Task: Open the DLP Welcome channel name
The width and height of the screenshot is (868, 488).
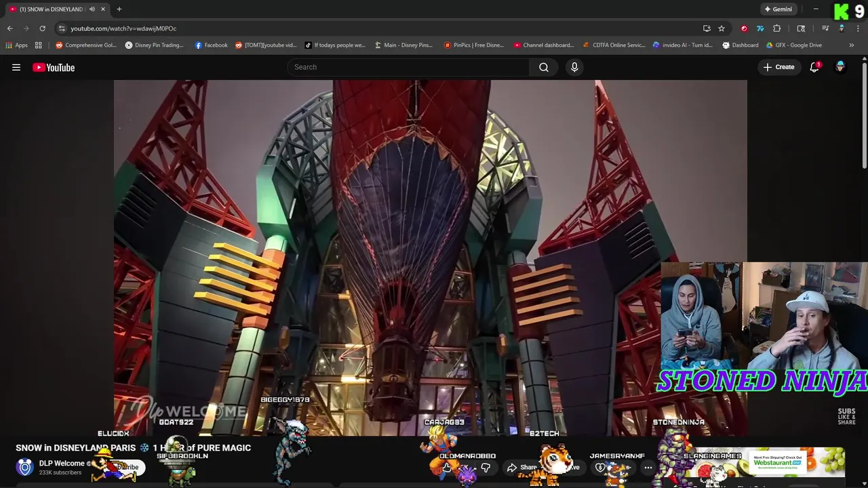Action: click(62, 464)
